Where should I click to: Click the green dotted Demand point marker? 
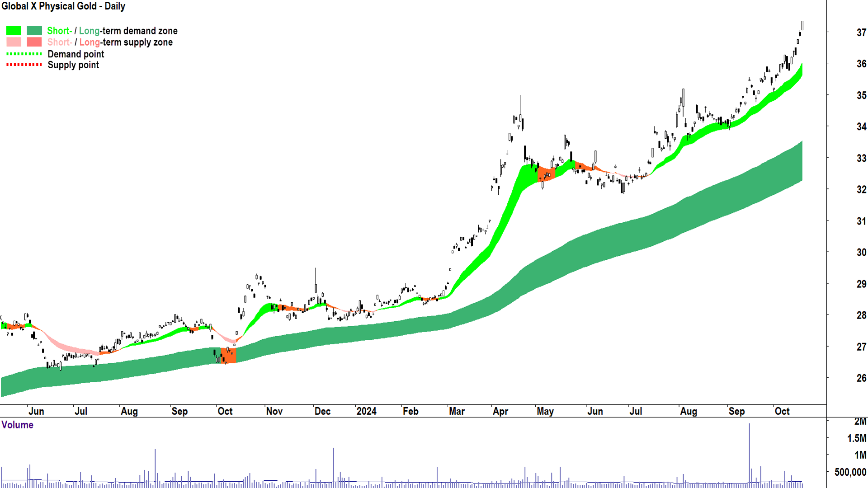point(24,54)
